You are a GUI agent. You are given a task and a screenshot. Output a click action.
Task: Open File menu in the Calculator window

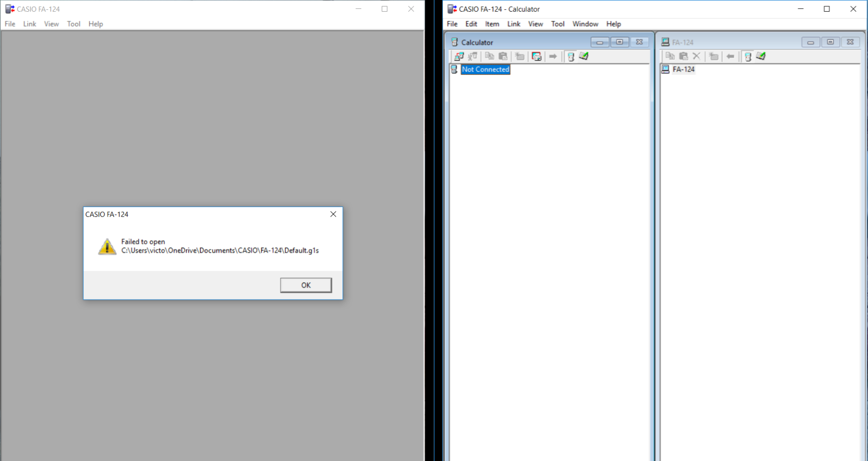pos(452,24)
